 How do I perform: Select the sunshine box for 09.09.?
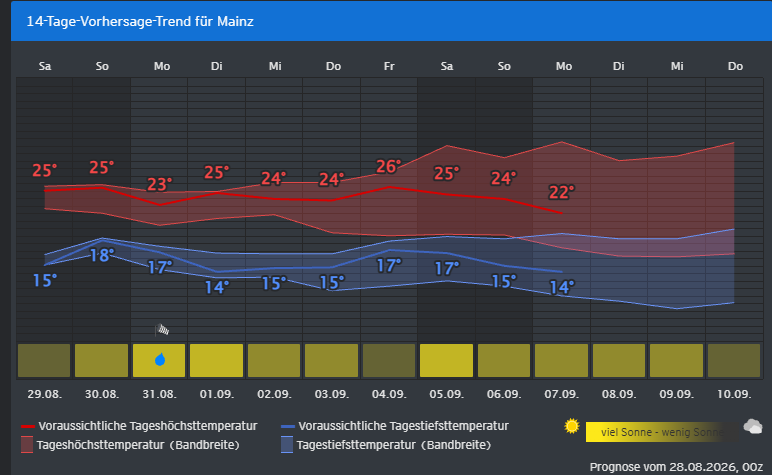click(676, 361)
